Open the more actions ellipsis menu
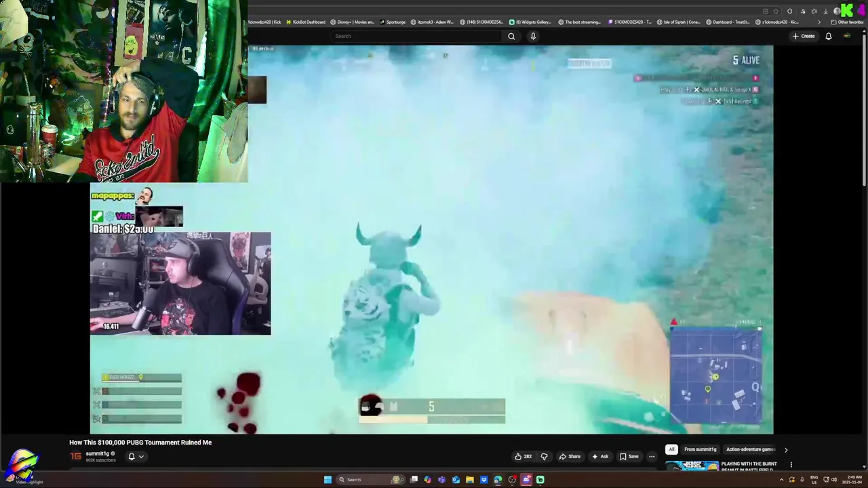The height and width of the screenshot is (488, 868). click(x=652, y=456)
